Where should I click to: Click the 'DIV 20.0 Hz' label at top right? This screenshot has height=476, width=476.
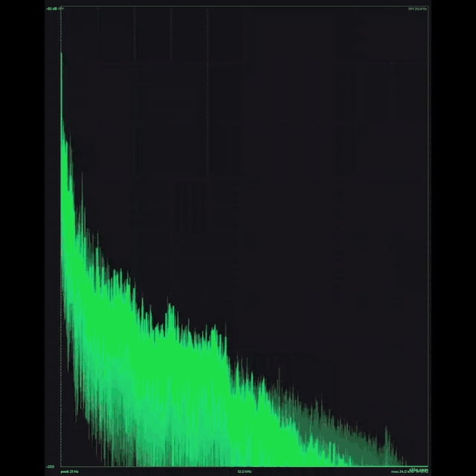417,9
